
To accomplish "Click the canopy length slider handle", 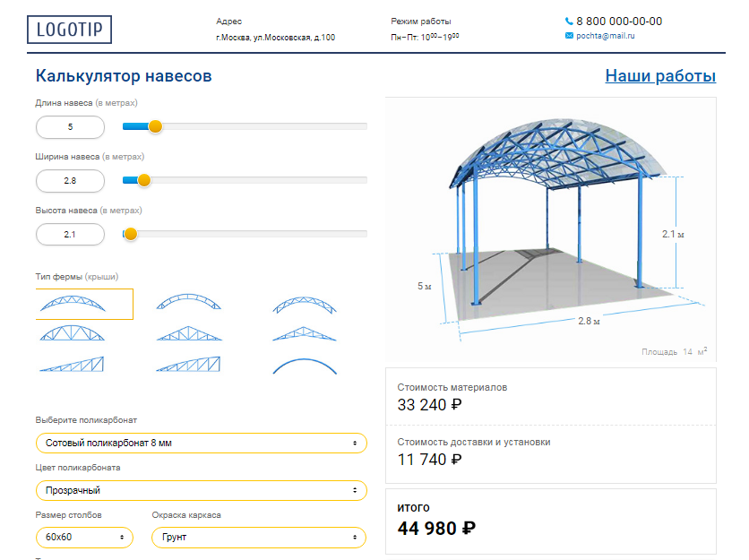I will click(x=155, y=126).
